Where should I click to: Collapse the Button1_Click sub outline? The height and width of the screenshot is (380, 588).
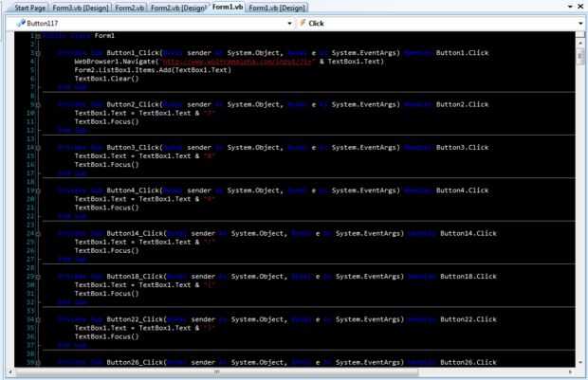[x=38, y=53]
